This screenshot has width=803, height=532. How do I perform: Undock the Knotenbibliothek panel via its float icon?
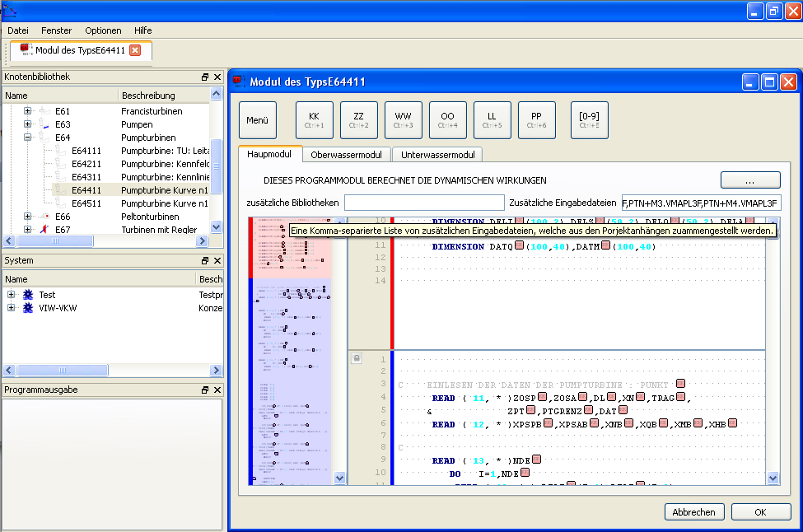pos(203,77)
